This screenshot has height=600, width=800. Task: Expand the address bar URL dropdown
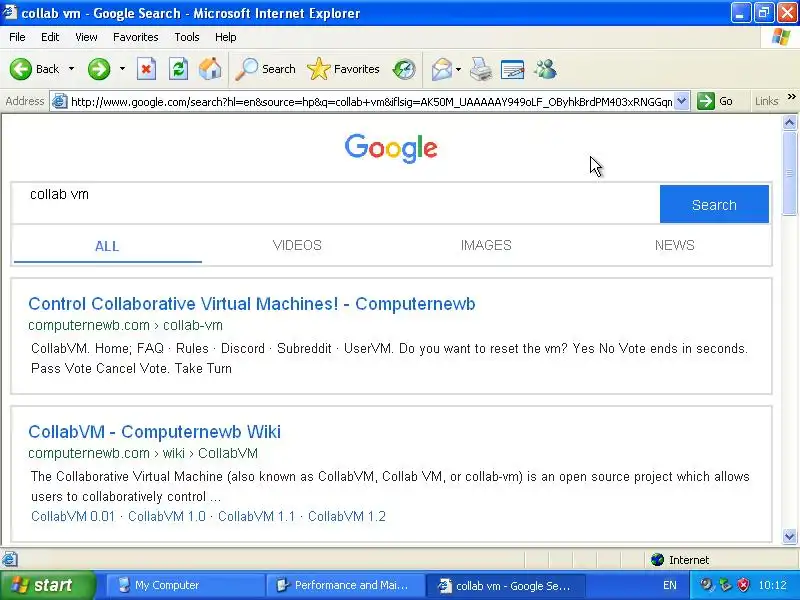[x=682, y=101]
